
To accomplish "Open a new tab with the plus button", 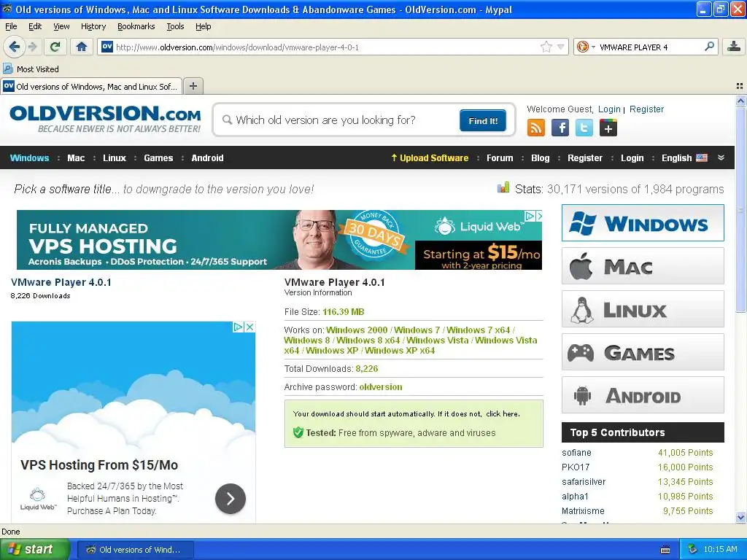I will click(193, 86).
